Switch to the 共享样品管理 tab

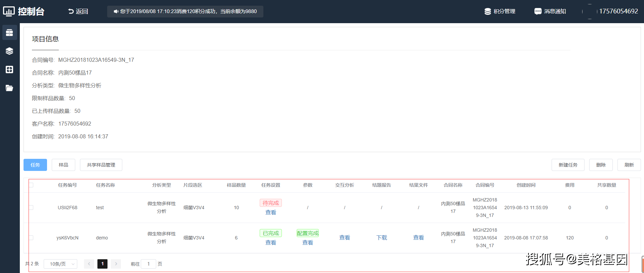(x=101, y=165)
